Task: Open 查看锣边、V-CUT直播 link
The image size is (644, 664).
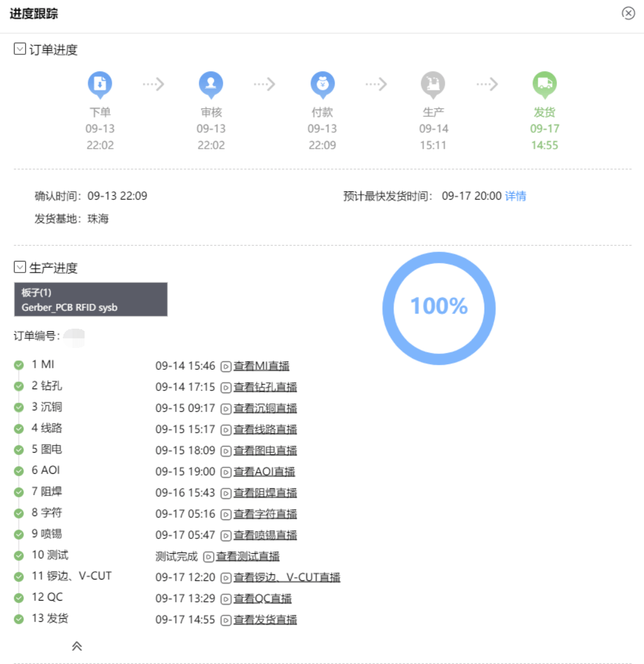Action: (287, 578)
